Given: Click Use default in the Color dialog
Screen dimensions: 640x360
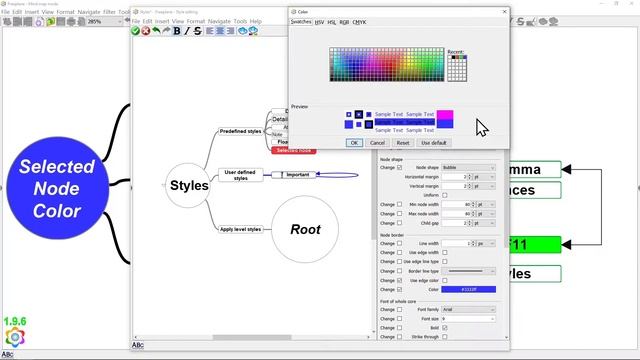Looking at the screenshot, I should pyautogui.click(x=433, y=143).
